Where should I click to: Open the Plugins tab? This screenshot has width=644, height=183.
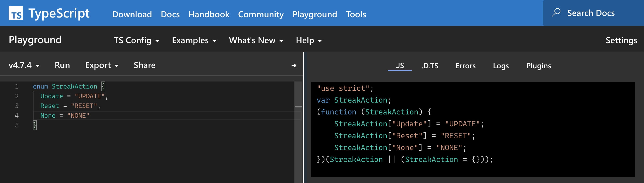click(539, 66)
